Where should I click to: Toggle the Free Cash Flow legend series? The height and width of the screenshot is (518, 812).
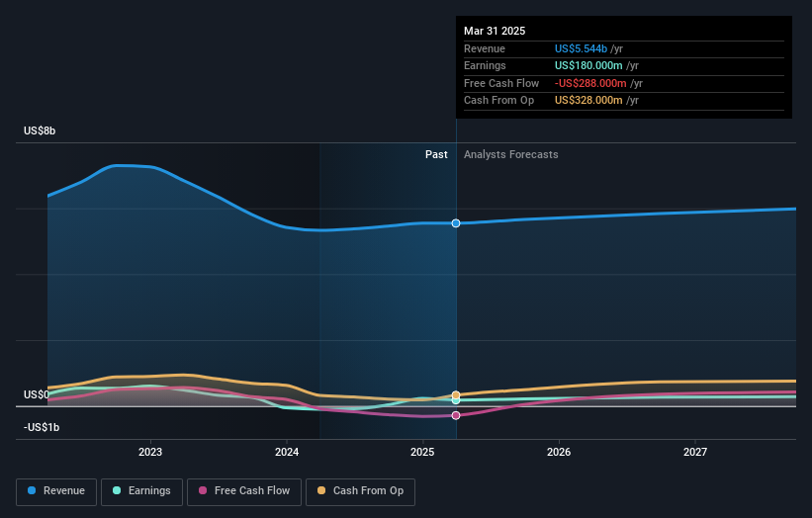click(x=244, y=491)
